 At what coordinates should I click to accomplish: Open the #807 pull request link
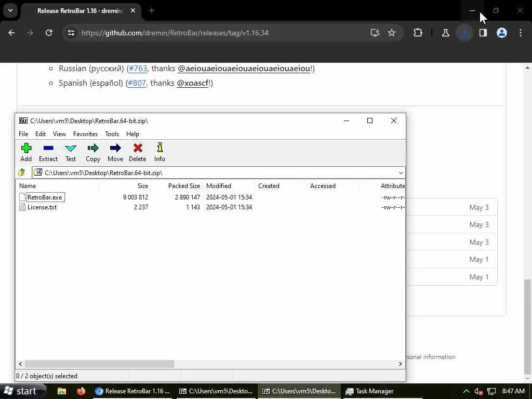pyautogui.click(x=137, y=83)
